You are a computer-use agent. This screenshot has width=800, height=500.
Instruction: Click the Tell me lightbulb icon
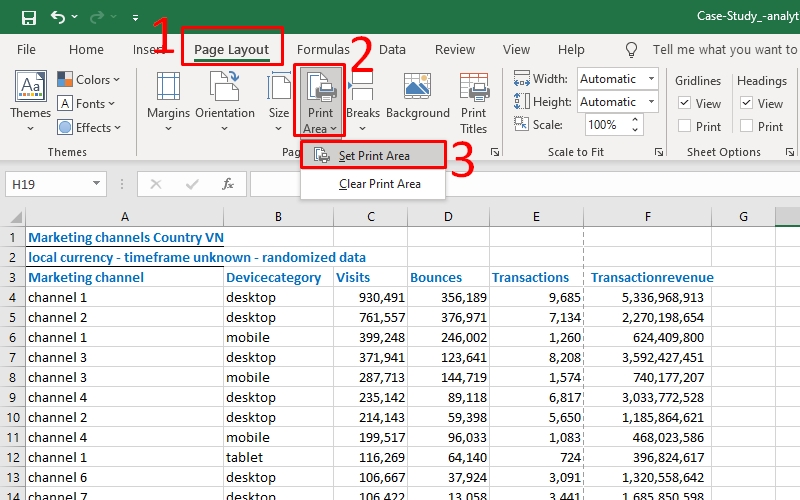tap(631, 49)
